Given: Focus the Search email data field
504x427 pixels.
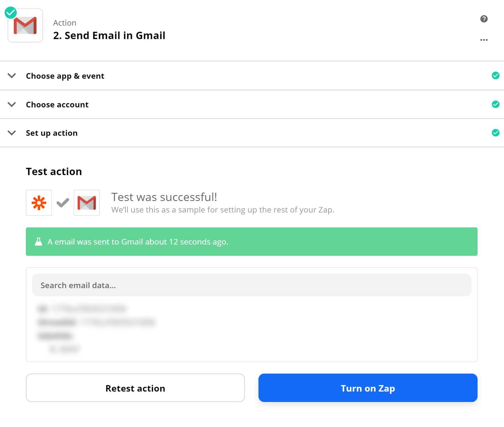Looking at the screenshot, I should click(252, 285).
